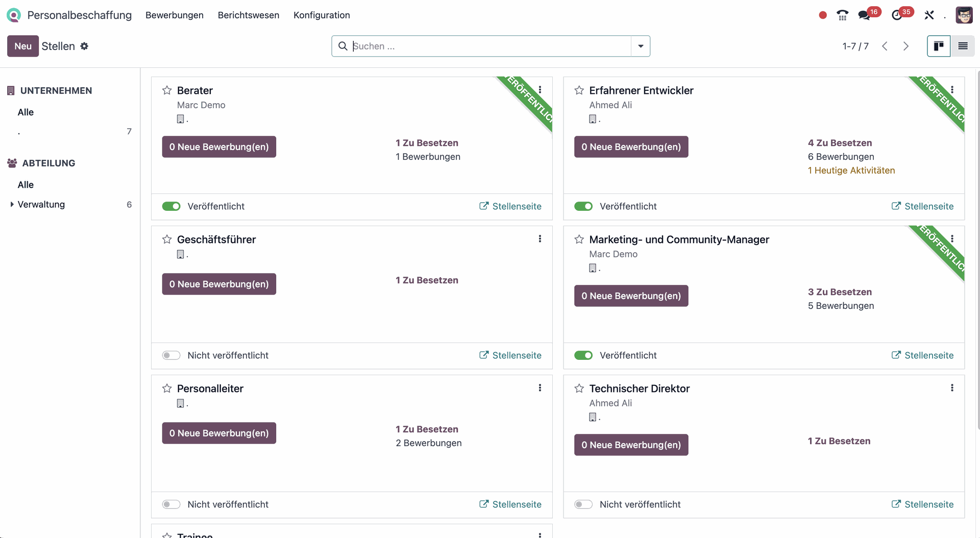
Task: Open the search options dropdown arrow
Action: point(641,46)
